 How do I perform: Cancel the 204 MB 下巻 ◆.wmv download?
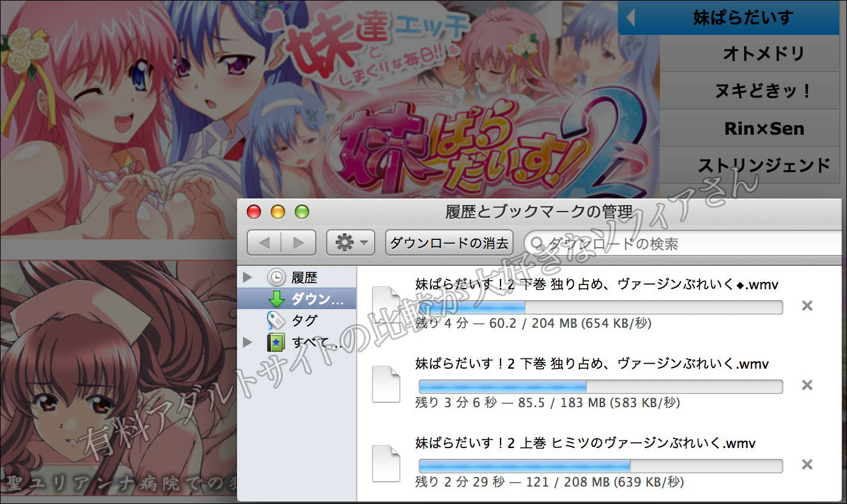click(x=807, y=306)
